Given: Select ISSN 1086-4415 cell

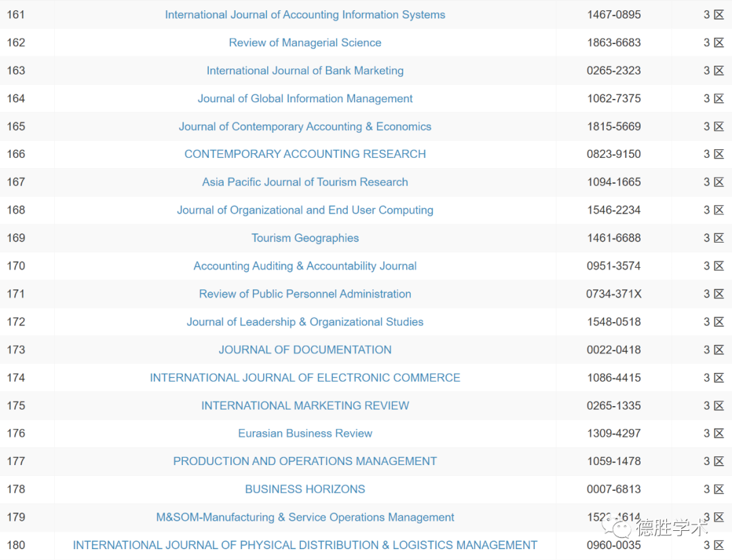Looking at the screenshot, I should tap(613, 378).
